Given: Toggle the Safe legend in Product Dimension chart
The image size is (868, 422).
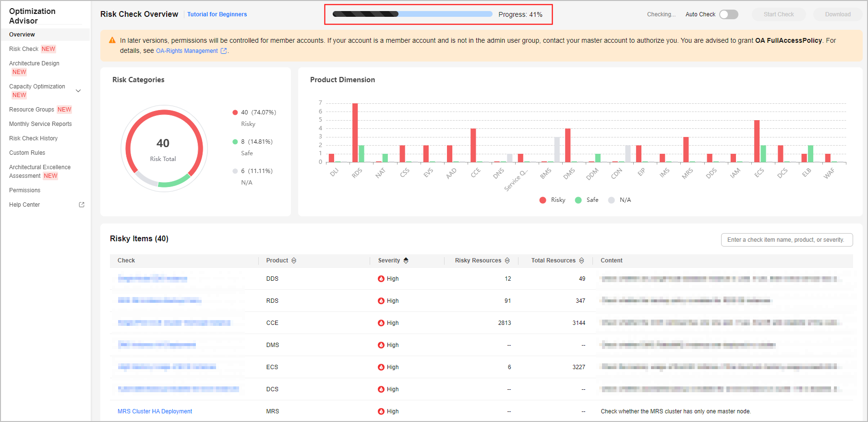Looking at the screenshot, I should tap(587, 200).
